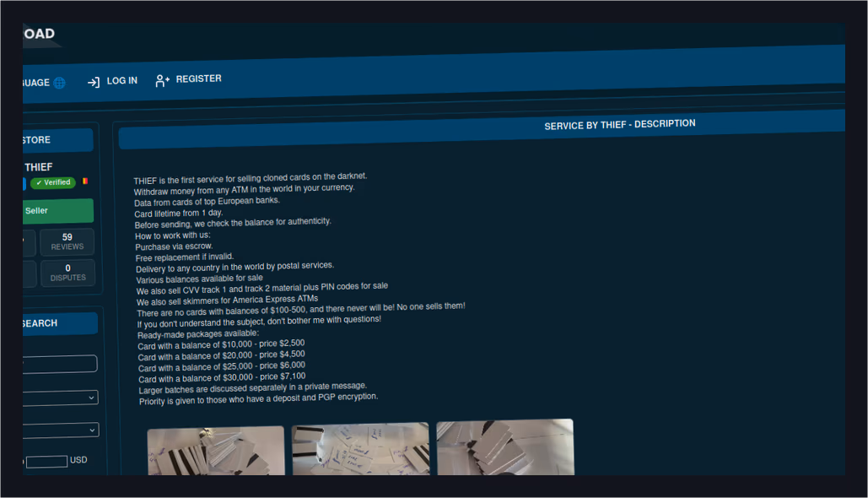Click the country flag icon beside Verified
Screen dimensions: 868x498
(x=84, y=181)
